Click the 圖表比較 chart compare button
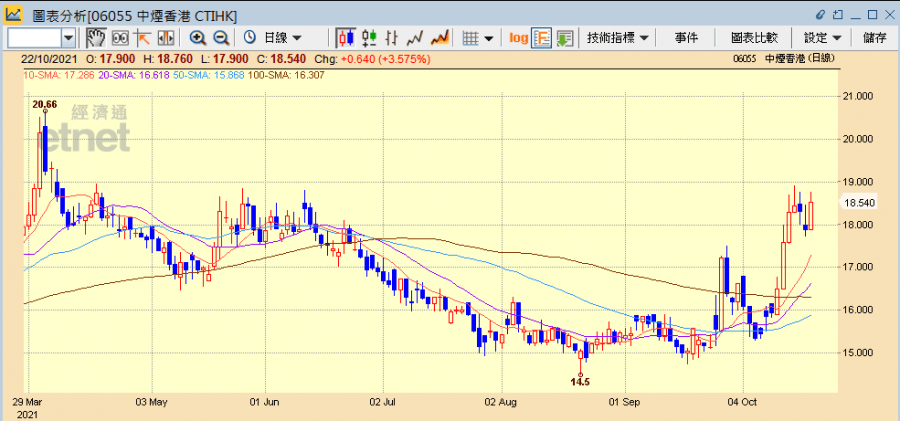This screenshot has width=900, height=421. 755,38
